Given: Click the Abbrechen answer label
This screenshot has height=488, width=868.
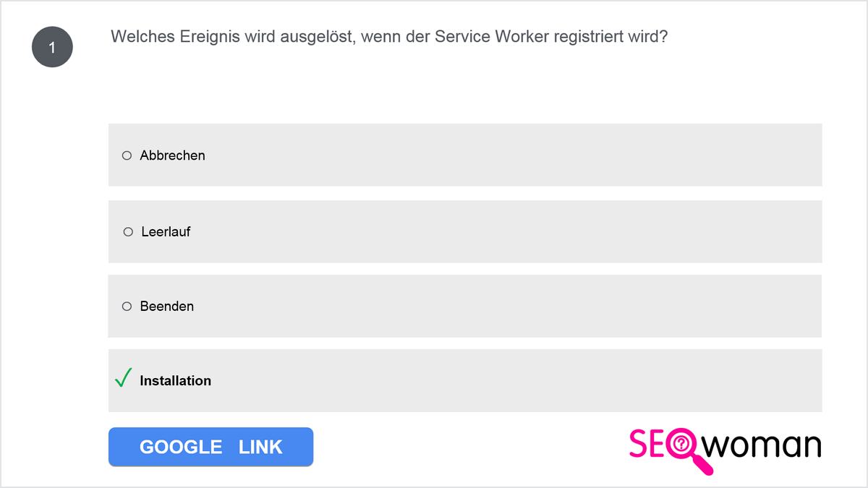Looking at the screenshot, I should pos(173,155).
